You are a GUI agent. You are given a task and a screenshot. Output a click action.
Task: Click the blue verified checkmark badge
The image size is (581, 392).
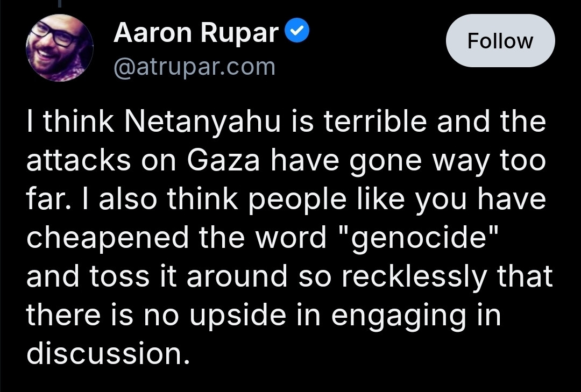point(297,31)
